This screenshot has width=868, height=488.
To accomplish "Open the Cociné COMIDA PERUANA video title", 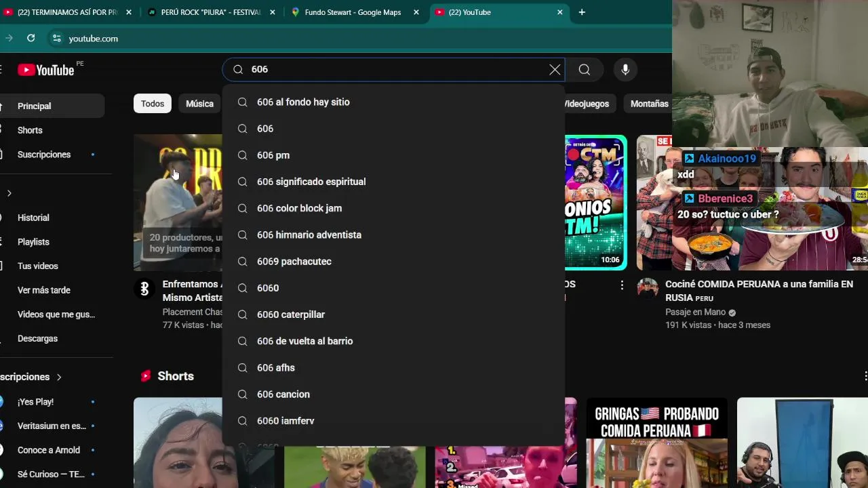I will (759, 291).
